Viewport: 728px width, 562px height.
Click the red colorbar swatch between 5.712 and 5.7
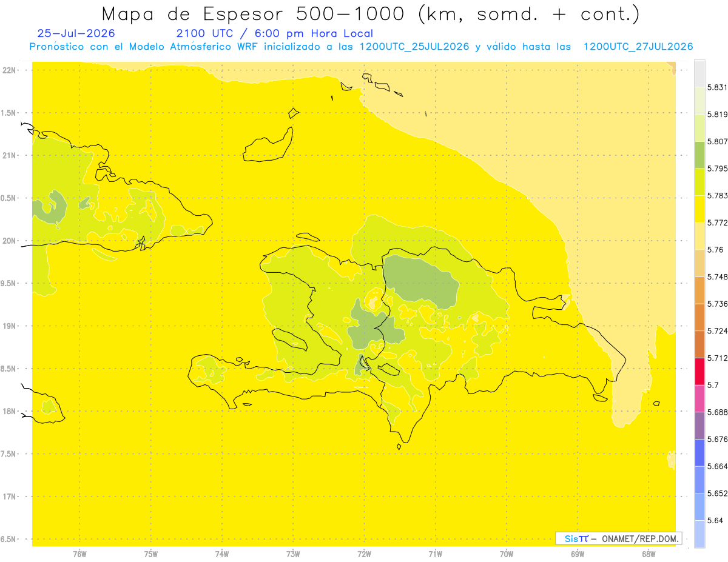pyautogui.click(x=699, y=371)
